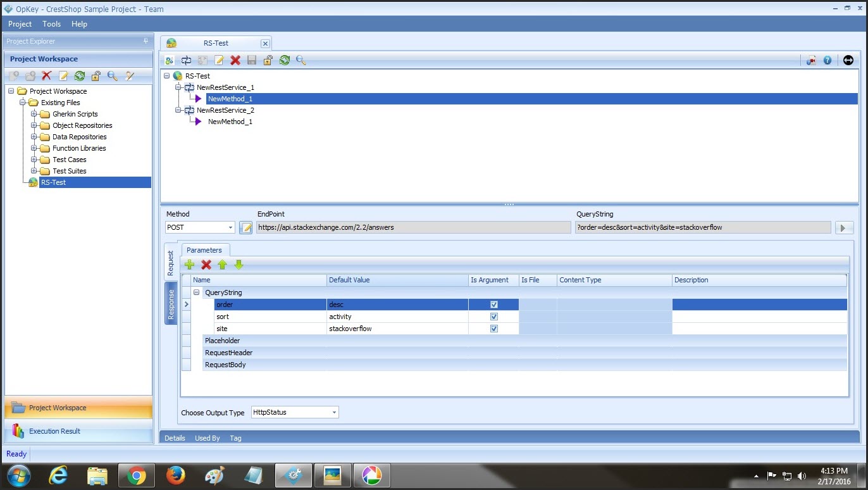Select NewMethod_1 under NewRestService_2
Image resolution: width=868 pixels, height=490 pixels.
tap(230, 122)
